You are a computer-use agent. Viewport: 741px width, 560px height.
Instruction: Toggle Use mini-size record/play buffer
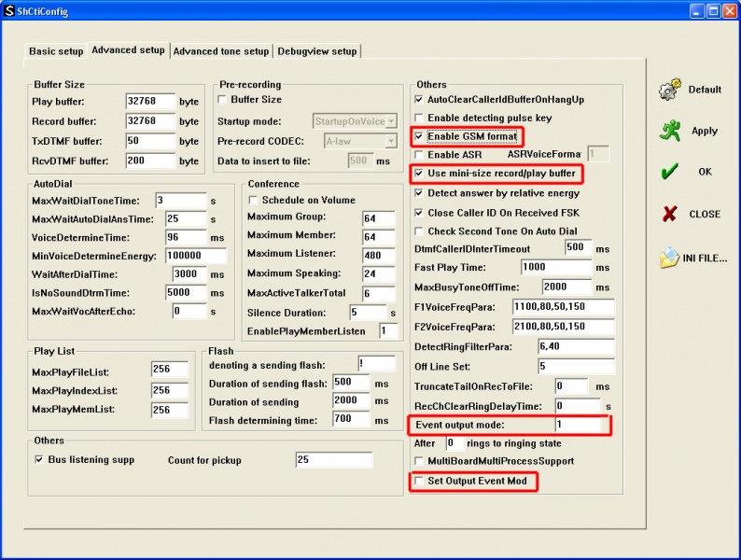[418, 173]
